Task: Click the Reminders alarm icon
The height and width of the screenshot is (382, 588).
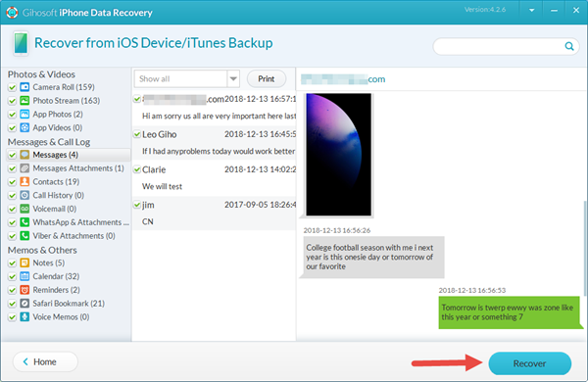Action: click(24, 290)
